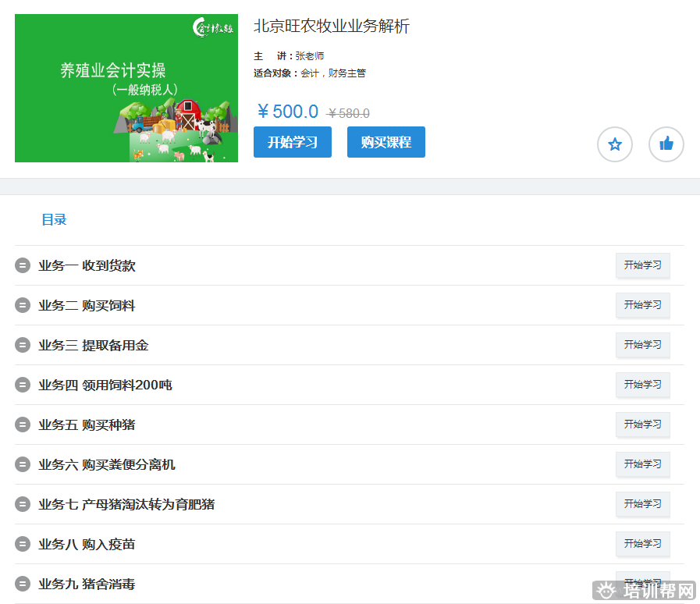This screenshot has height=604, width=700.
Task: Select the 目录 tab
Action: (x=54, y=219)
